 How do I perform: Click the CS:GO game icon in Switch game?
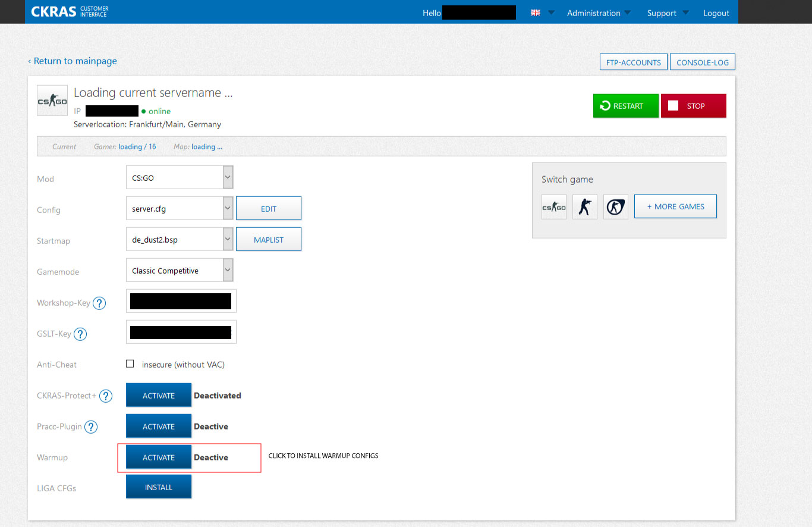[553, 207]
